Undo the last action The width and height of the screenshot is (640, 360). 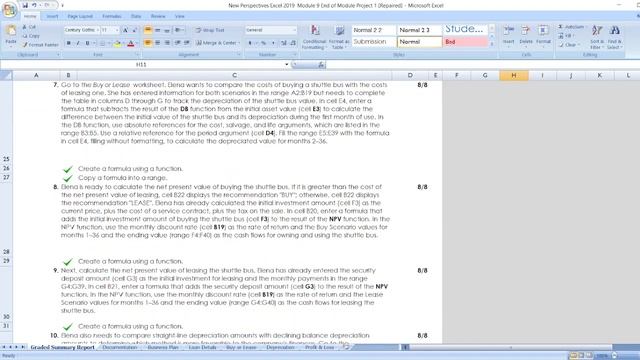[34, 5]
